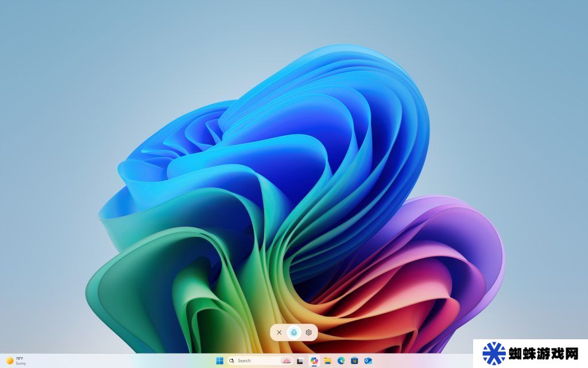Open Microsoft Store from the taskbar
The width and height of the screenshot is (588, 368).
tap(354, 361)
